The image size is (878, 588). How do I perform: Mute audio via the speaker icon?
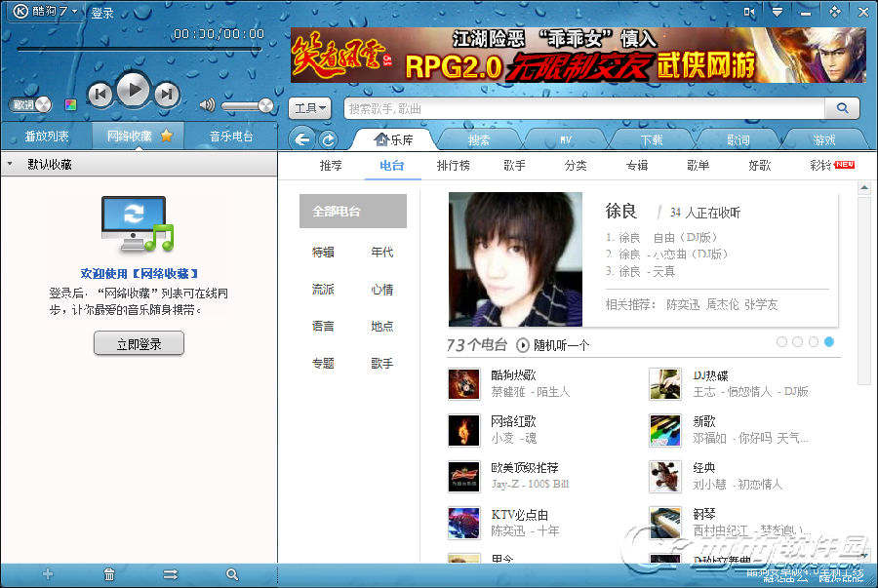206,105
